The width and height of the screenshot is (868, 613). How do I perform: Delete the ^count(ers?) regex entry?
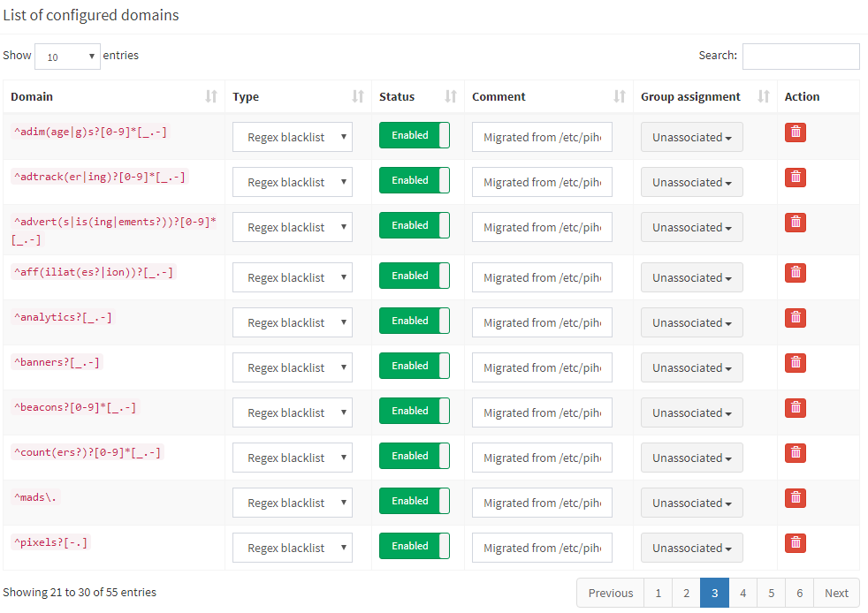click(795, 452)
